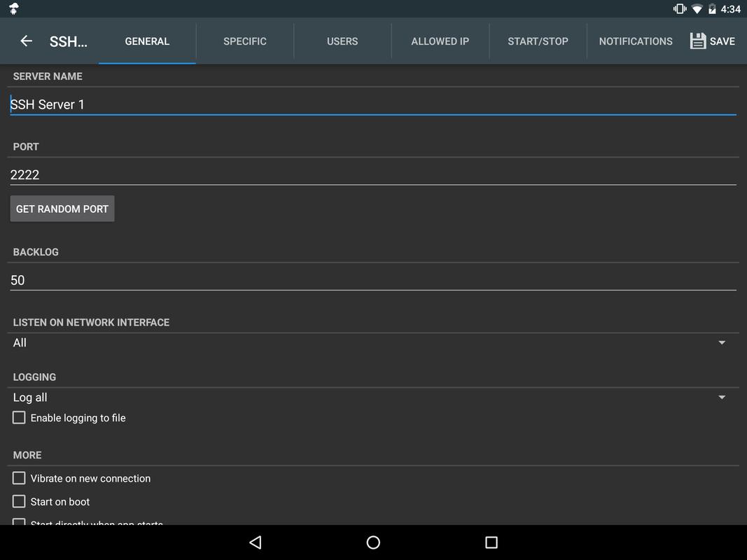Click the arrow beside the All interface option
The image size is (747, 560).
click(x=722, y=343)
